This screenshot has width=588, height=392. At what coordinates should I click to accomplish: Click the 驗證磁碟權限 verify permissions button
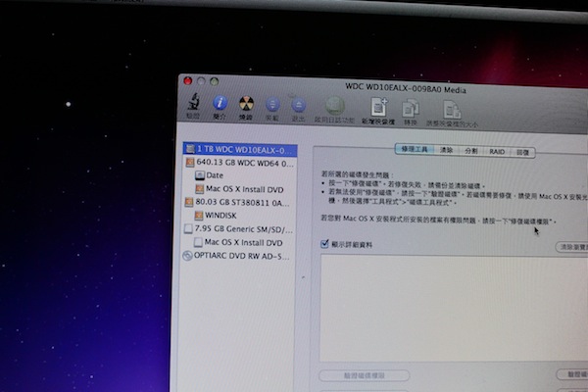[x=365, y=375]
